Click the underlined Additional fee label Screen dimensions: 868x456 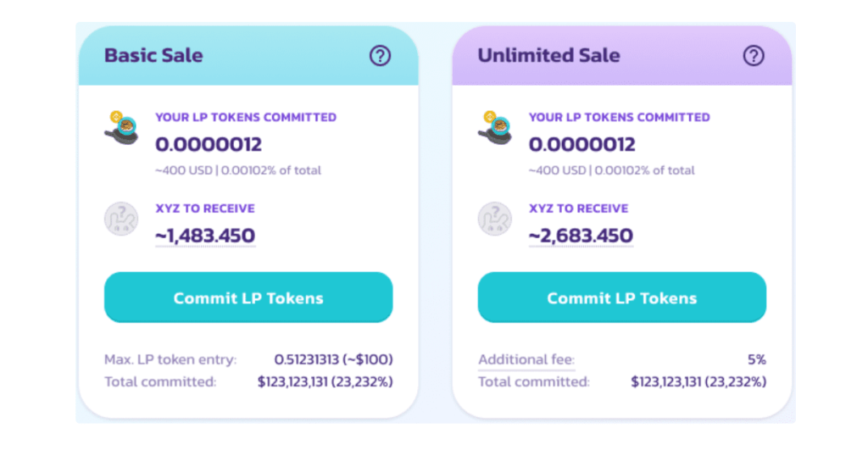(526, 359)
